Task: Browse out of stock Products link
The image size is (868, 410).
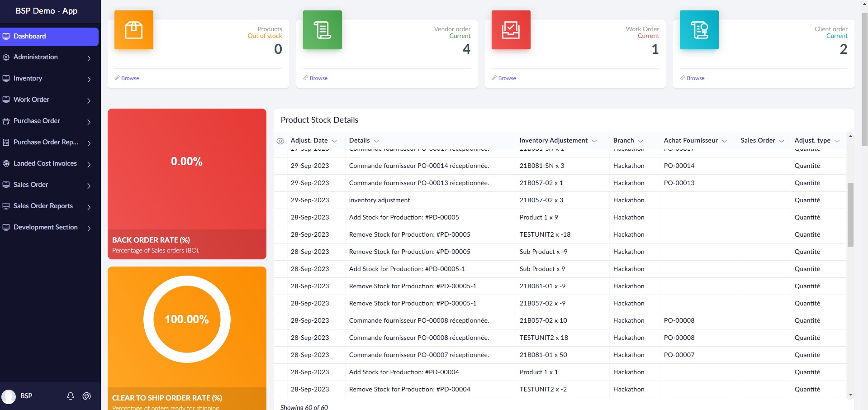Action: [x=130, y=78]
